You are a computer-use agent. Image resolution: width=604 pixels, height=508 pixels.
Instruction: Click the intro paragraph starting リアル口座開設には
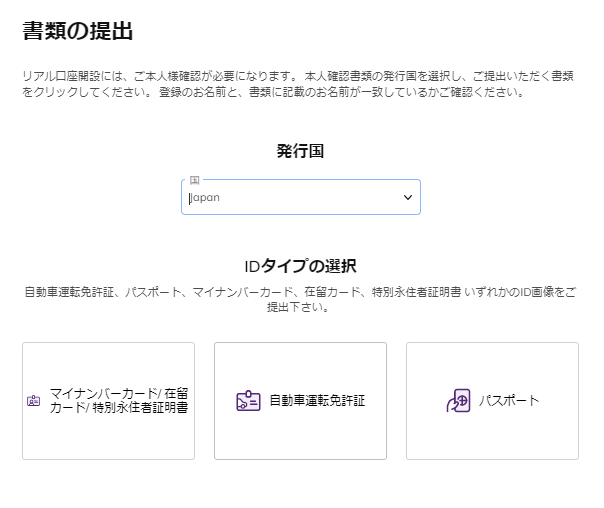(x=298, y=84)
